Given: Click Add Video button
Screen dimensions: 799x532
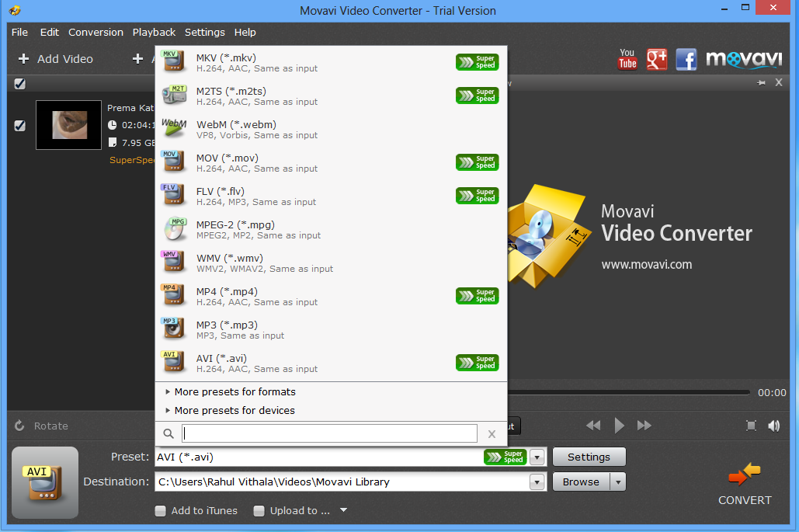Looking at the screenshot, I should pos(56,59).
